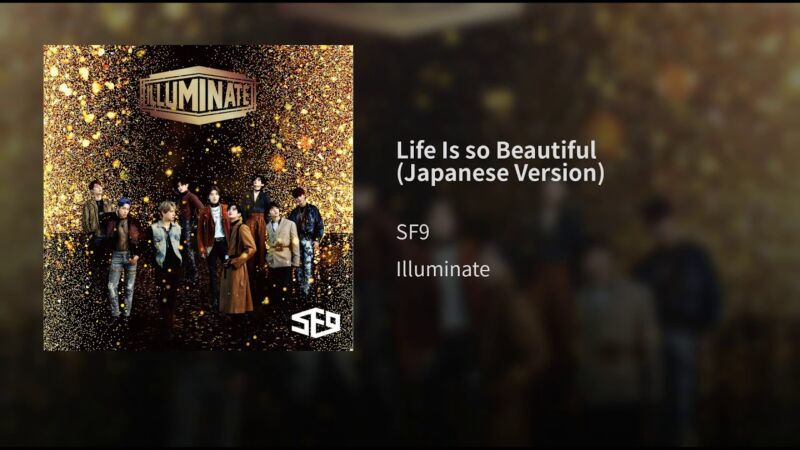Click the "9" in the SF9 cover logo
This screenshot has width=800, height=450.
tap(332, 323)
